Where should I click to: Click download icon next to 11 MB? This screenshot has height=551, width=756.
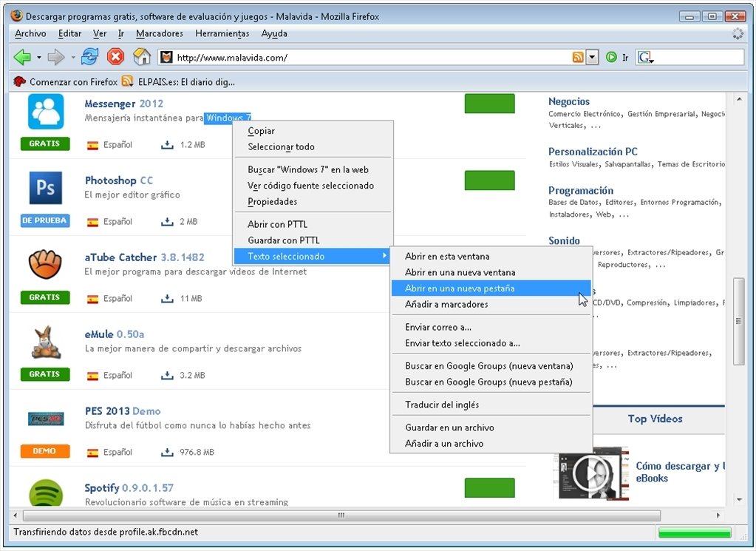click(x=167, y=298)
